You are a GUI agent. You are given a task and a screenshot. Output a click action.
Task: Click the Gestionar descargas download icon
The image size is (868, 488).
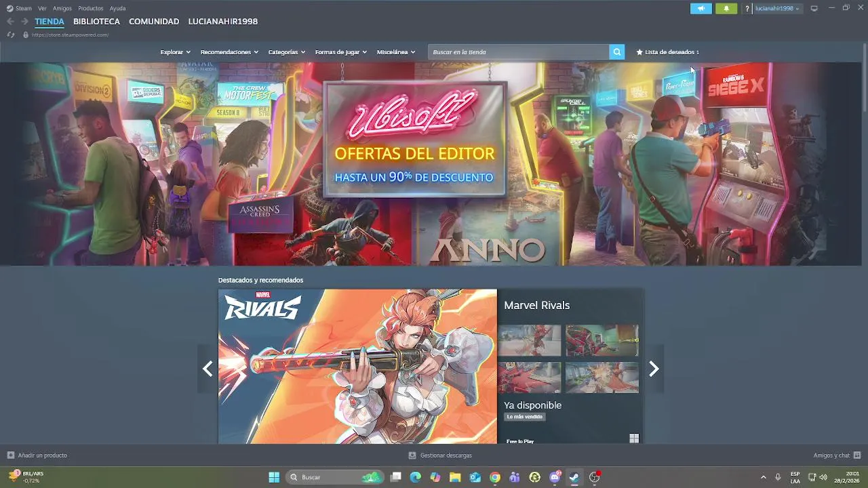tap(412, 455)
